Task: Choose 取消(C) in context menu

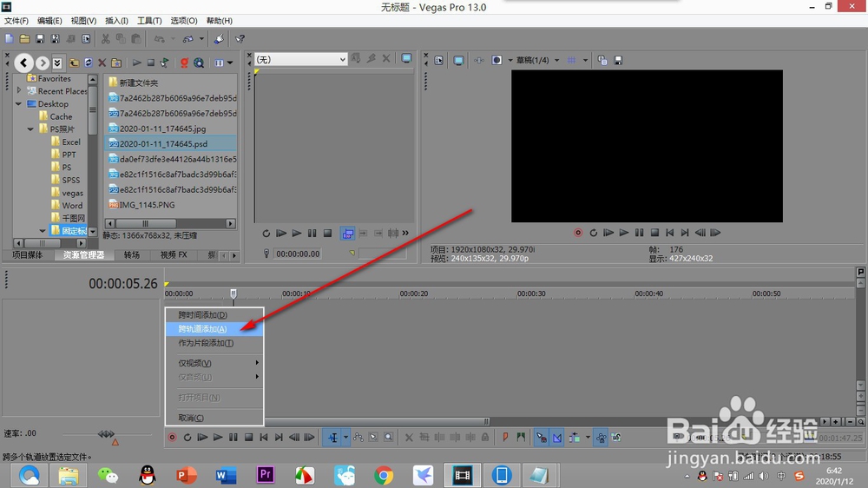Action: [214, 418]
